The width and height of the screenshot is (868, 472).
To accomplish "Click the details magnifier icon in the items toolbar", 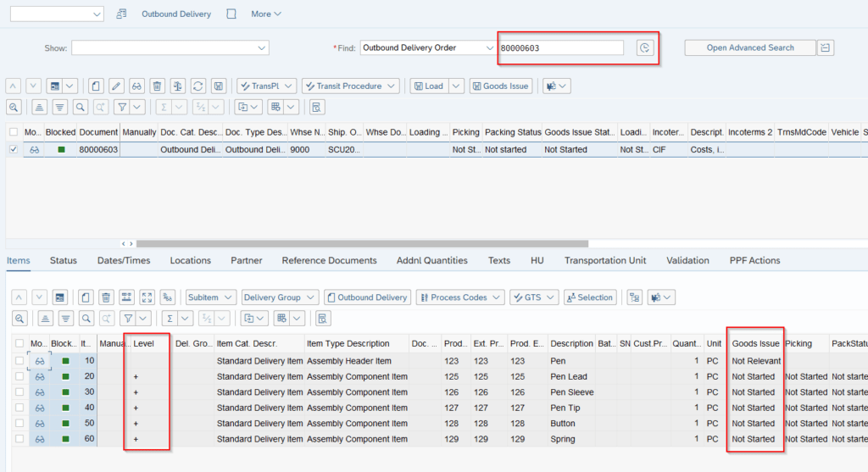I will click(19, 319).
